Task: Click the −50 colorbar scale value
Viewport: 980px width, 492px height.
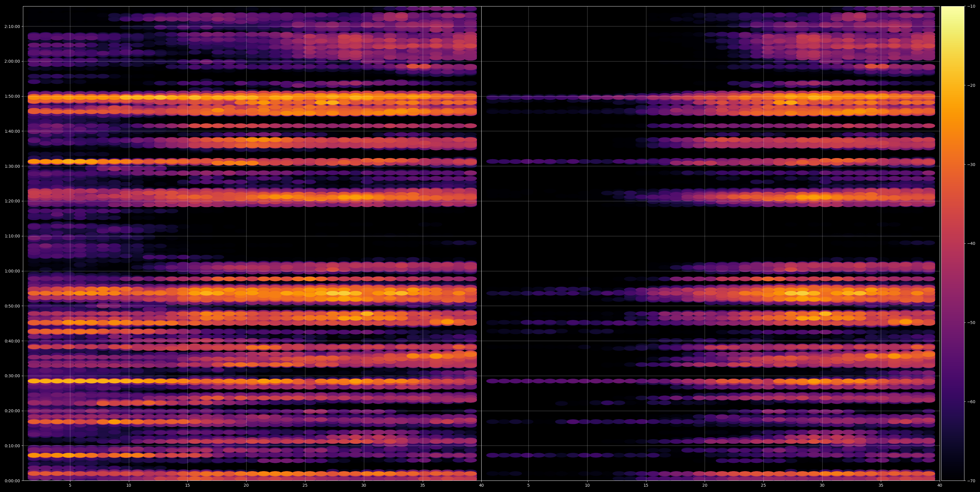Action: point(971,323)
